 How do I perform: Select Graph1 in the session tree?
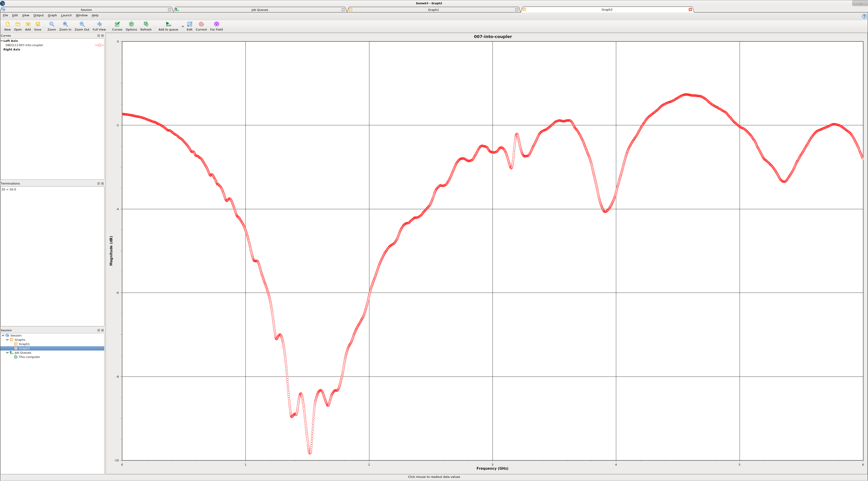click(x=24, y=344)
